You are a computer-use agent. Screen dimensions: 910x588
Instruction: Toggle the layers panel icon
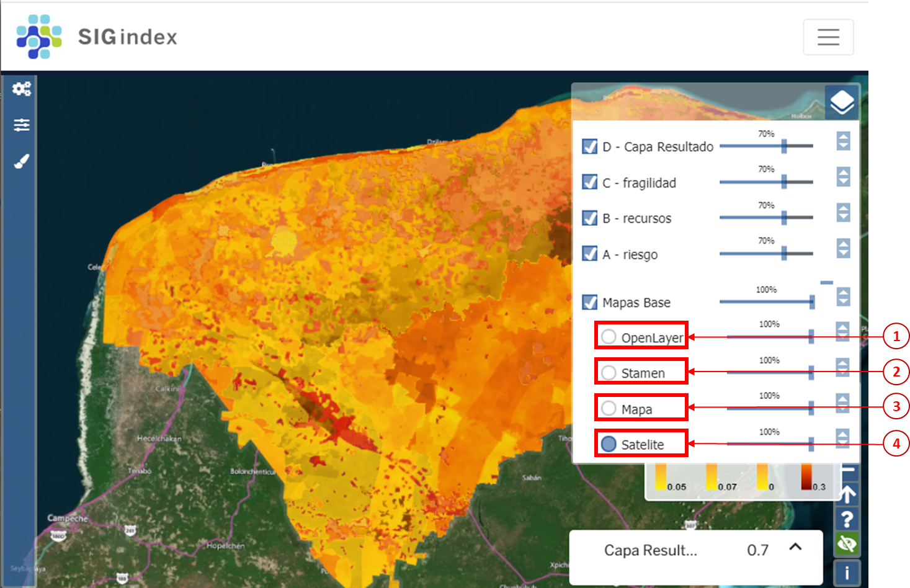click(842, 102)
